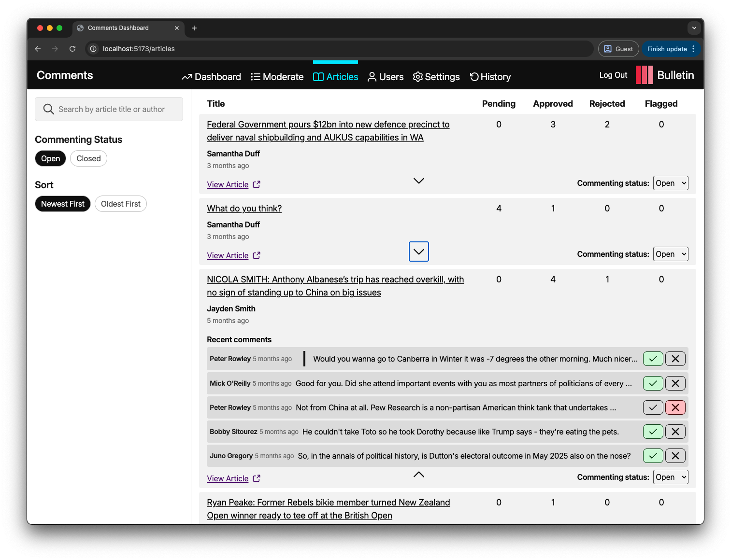Screen dimensions: 731x560
Task: Sort articles by Oldest First
Action: [x=120, y=204]
